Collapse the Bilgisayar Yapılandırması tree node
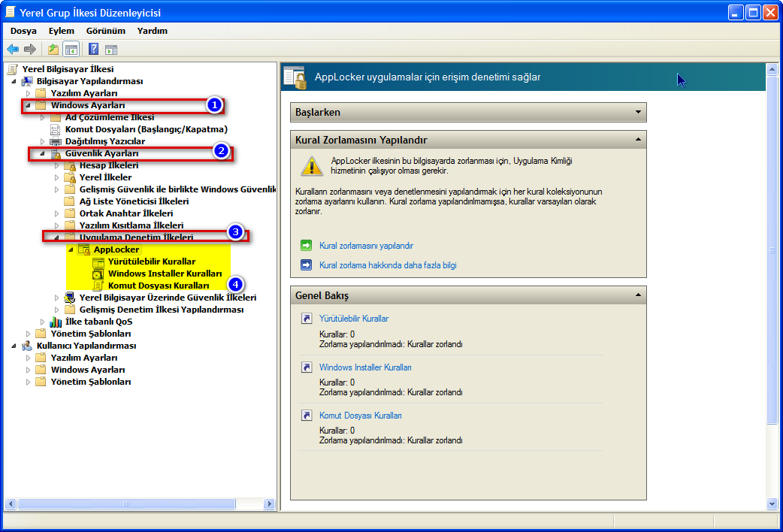Image resolution: width=783 pixels, height=532 pixels. 14,81
